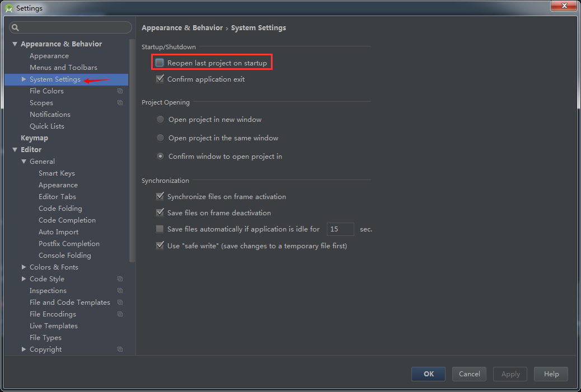
Task: Click the project-level icon beside File Encodings
Action: click(x=120, y=314)
